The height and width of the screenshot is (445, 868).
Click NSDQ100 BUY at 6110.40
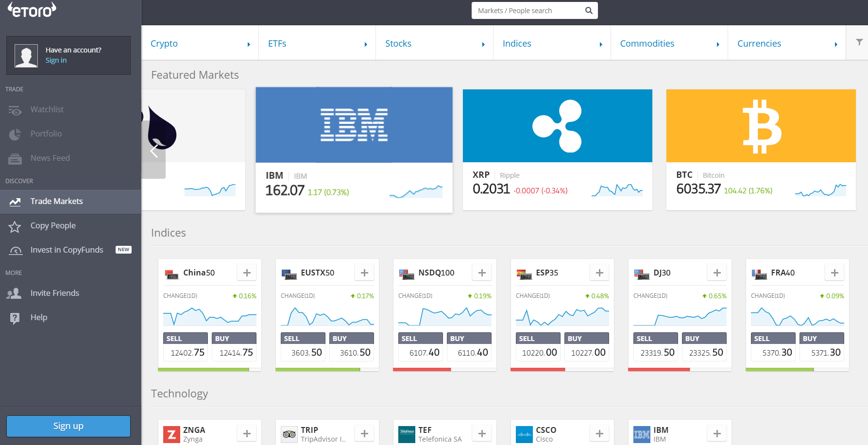469,347
